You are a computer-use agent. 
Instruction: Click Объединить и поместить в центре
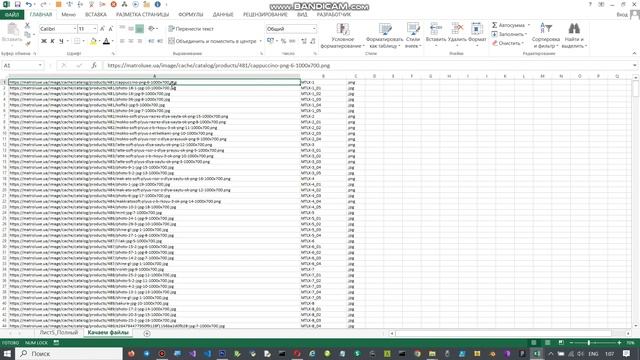tap(213, 41)
